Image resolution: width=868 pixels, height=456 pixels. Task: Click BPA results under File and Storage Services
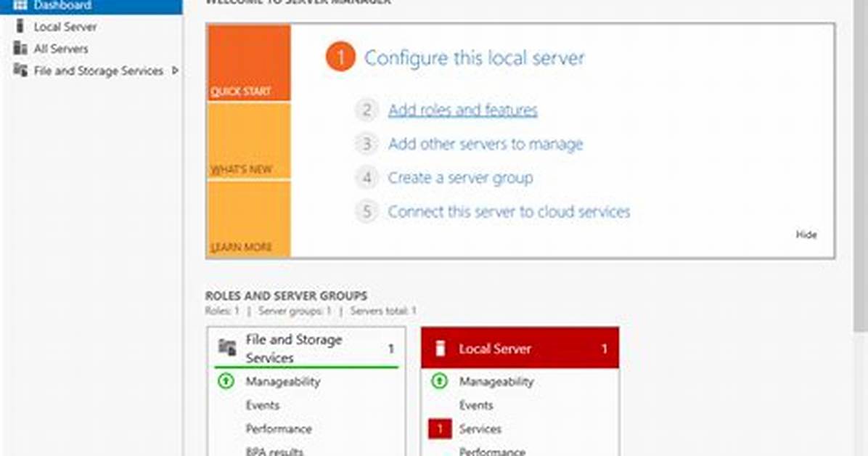click(274, 451)
